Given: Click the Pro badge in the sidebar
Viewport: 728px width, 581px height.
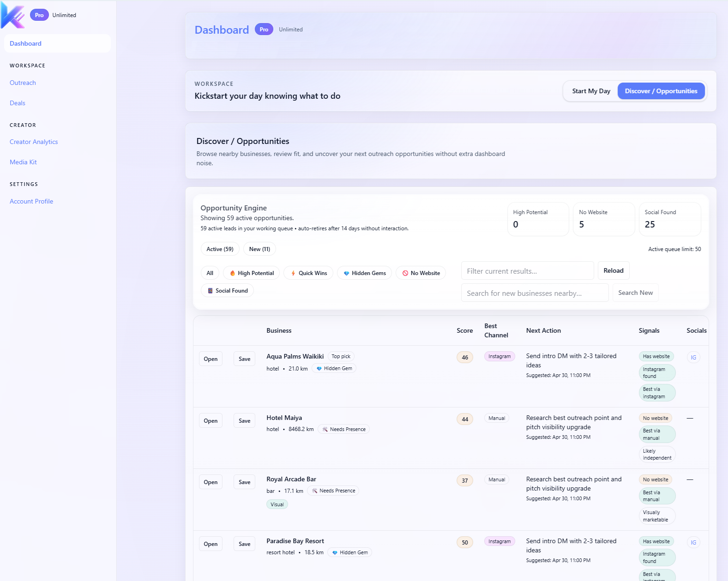Looking at the screenshot, I should click(x=39, y=15).
